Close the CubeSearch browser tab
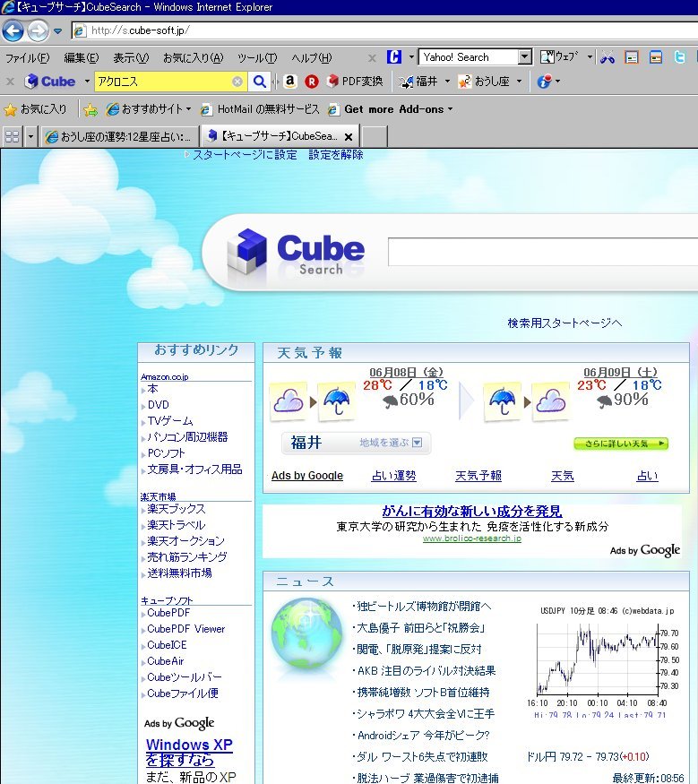This screenshot has width=698, height=784. (349, 136)
